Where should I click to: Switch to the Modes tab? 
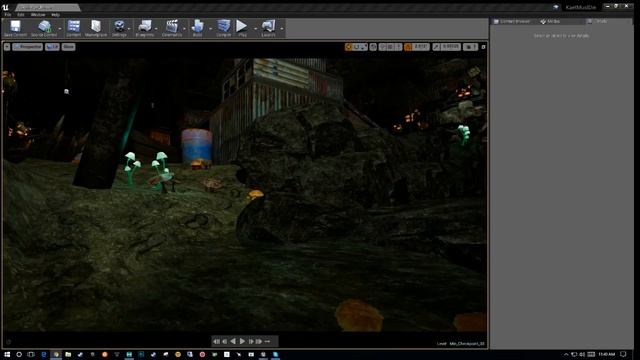(x=550, y=21)
